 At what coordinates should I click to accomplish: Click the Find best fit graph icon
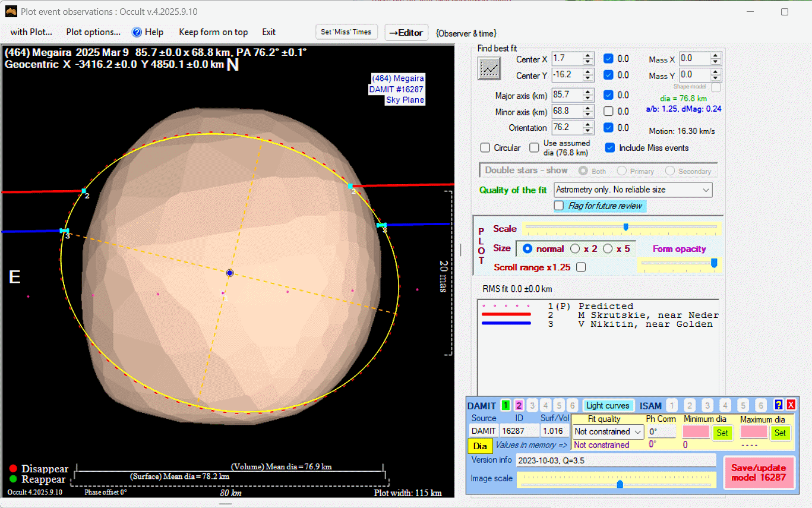click(x=489, y=68)
